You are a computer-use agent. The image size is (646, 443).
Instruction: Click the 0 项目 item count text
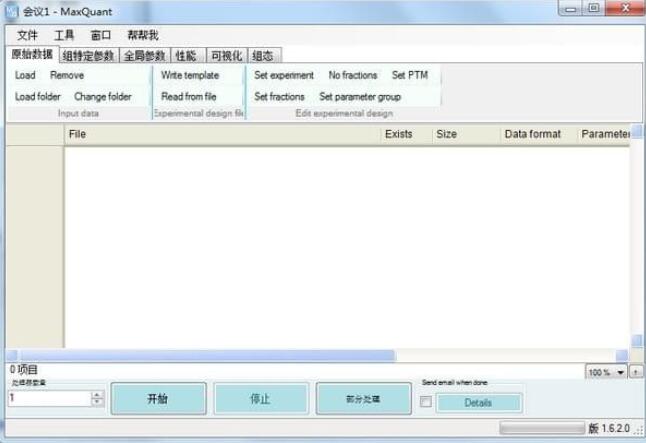coord(24,370)
